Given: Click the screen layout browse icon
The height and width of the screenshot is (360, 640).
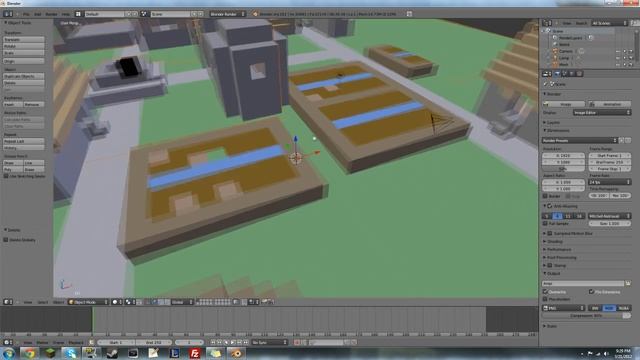Looking at the screenshot, I should [78, 14].
